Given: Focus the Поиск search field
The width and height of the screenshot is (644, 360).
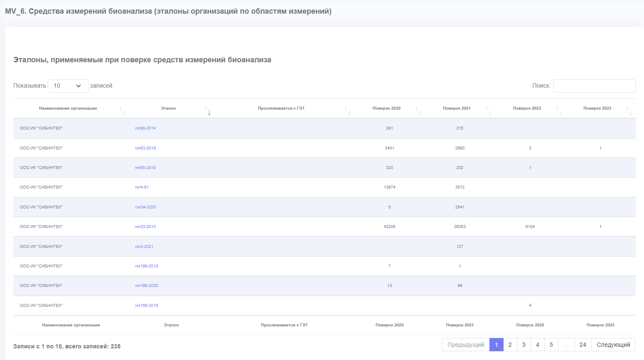Looking at the screenshot, I should coord(594,86).
